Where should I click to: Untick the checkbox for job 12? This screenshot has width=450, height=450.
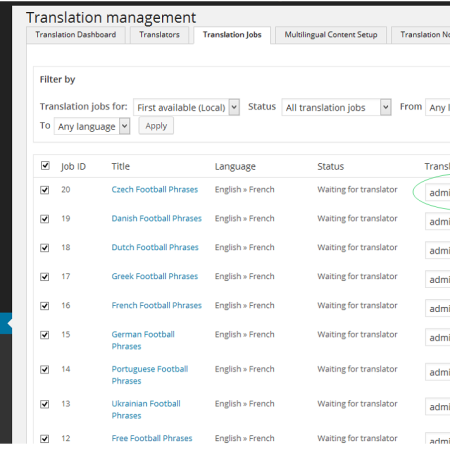click(45, 439)
